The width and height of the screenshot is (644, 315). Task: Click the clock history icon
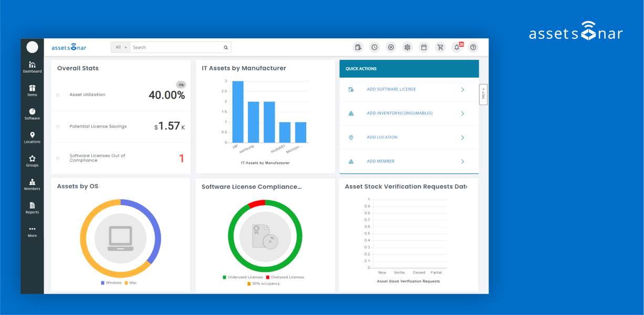pos(375,47)
